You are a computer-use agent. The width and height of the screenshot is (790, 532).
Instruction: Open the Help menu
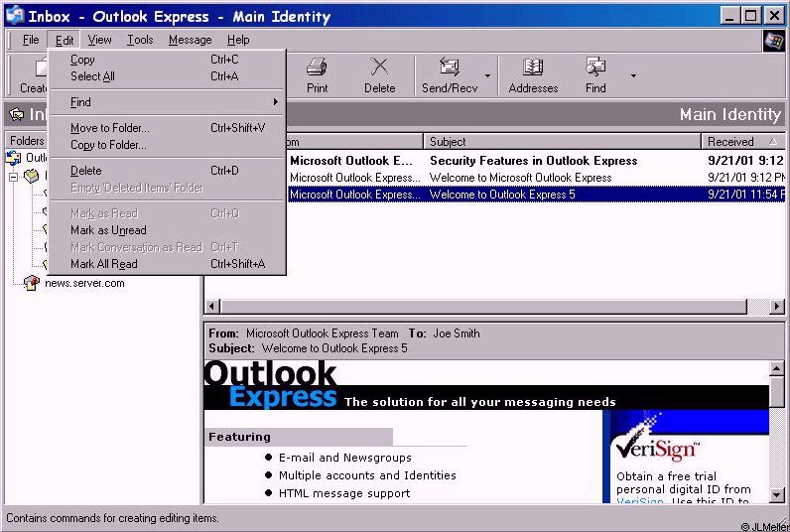pyautogui.click(x=238, y=40)
